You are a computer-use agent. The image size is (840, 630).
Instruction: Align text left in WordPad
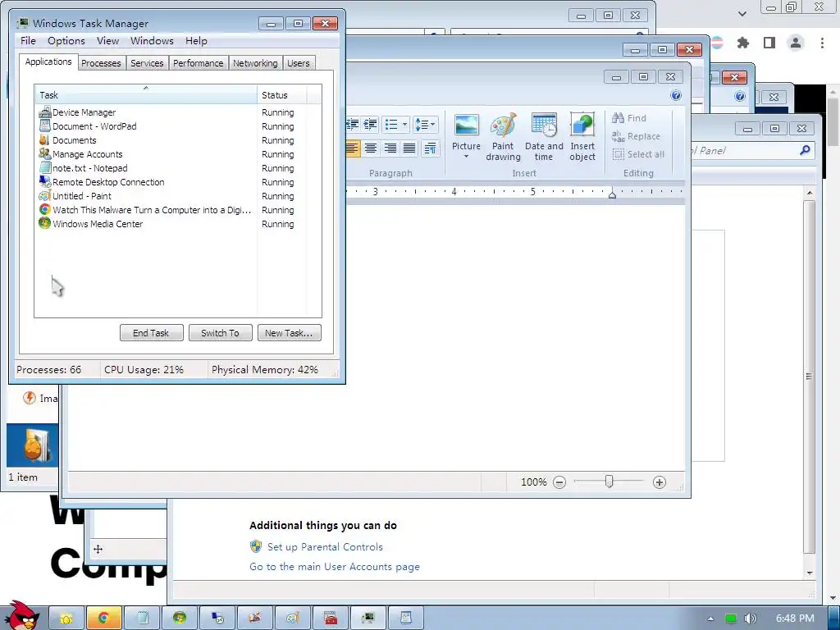pyautogui.click(x=352, y=148)
